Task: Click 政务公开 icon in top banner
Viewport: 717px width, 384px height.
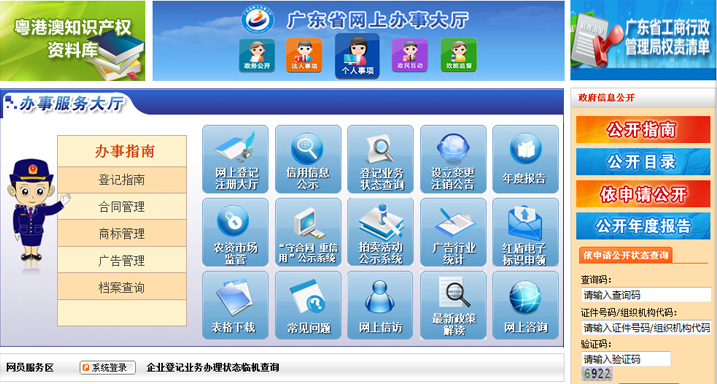Action: click(x=257, y=55)
